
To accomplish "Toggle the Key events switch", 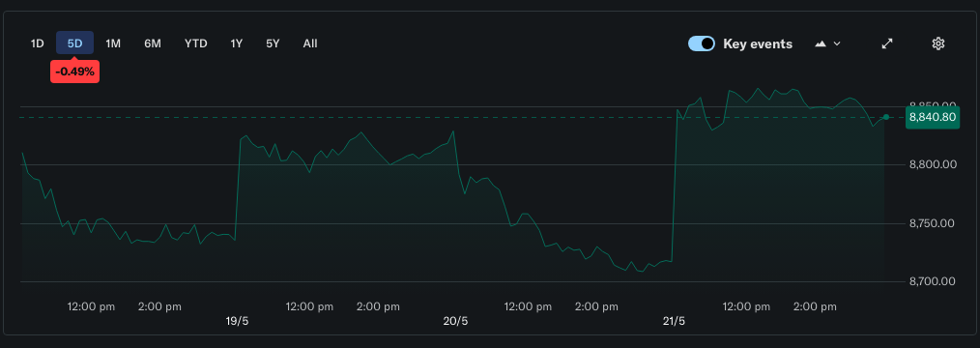I will pos(702,43).
